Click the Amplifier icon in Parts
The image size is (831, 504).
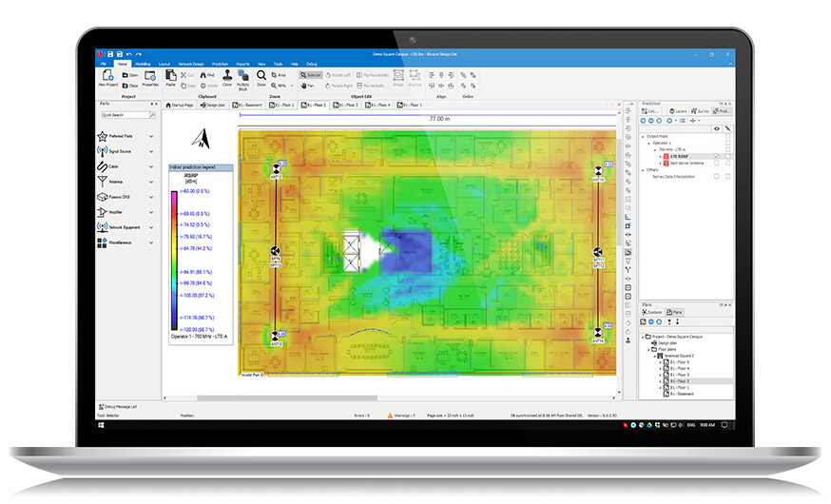(x=103, y=212)
